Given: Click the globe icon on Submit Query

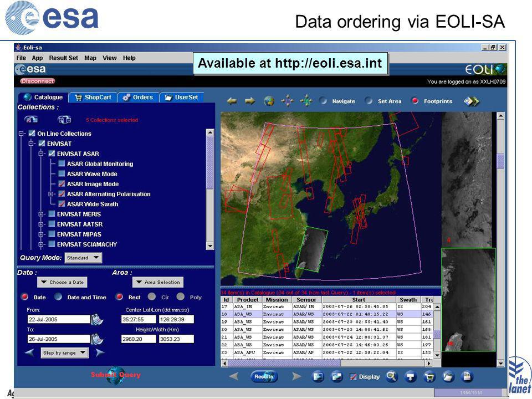Looking at the screenshot, I should tap(115, 375).
